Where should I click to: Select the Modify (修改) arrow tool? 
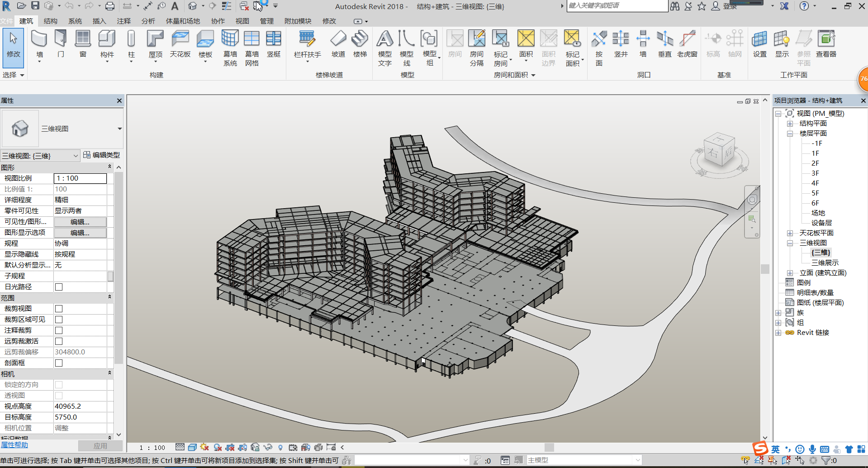[x=13, y=48]
